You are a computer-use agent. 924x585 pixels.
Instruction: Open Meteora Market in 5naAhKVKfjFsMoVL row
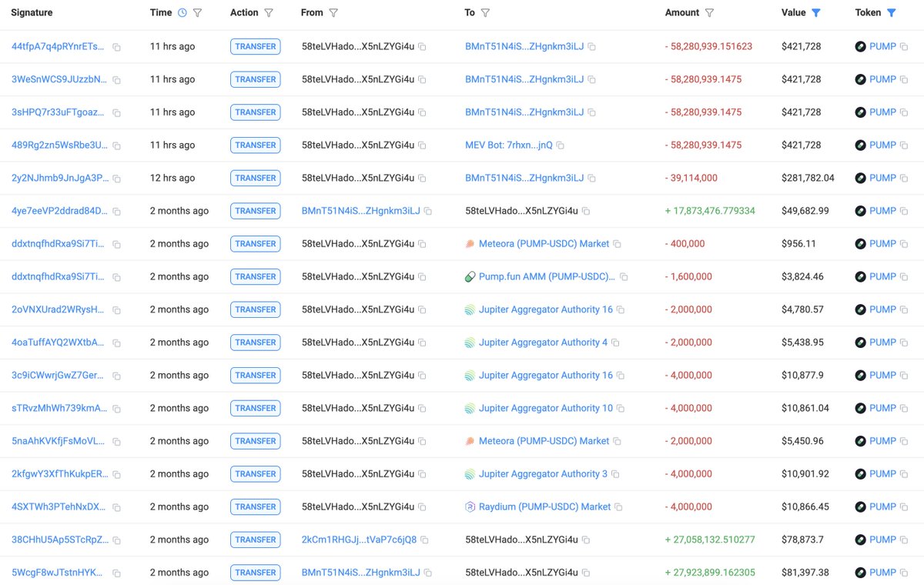pyautogui.click(x=544, y=441)
